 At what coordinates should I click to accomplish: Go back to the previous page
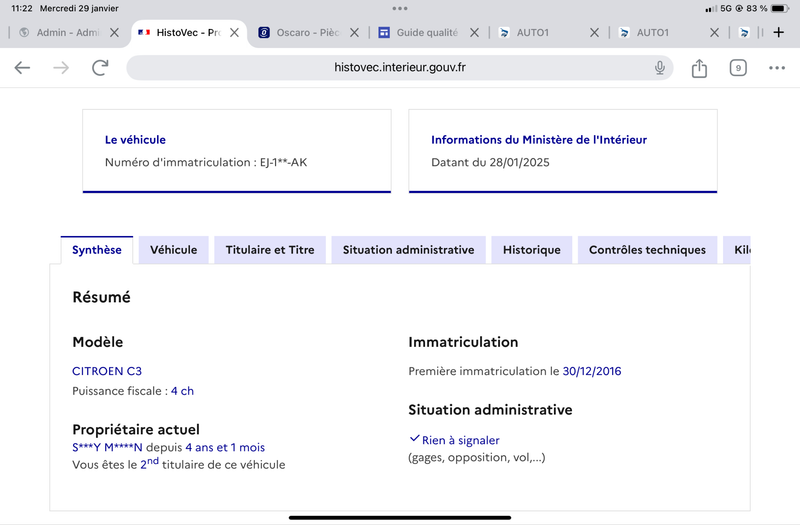(22, 67)
